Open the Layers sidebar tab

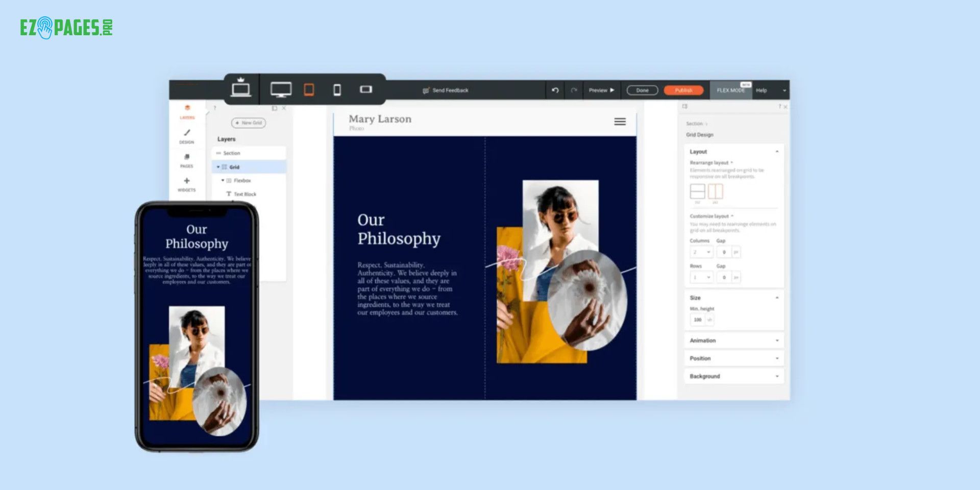point(187,112)
